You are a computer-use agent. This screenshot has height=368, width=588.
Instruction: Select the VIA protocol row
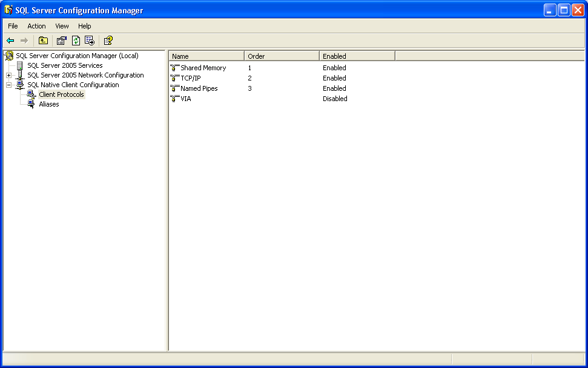(x=186, y=99)
